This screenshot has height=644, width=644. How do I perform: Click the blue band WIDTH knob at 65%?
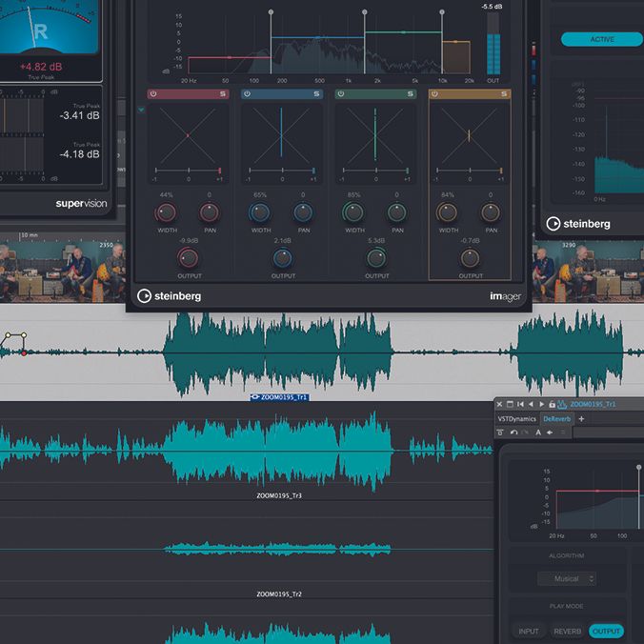(259, 212)
